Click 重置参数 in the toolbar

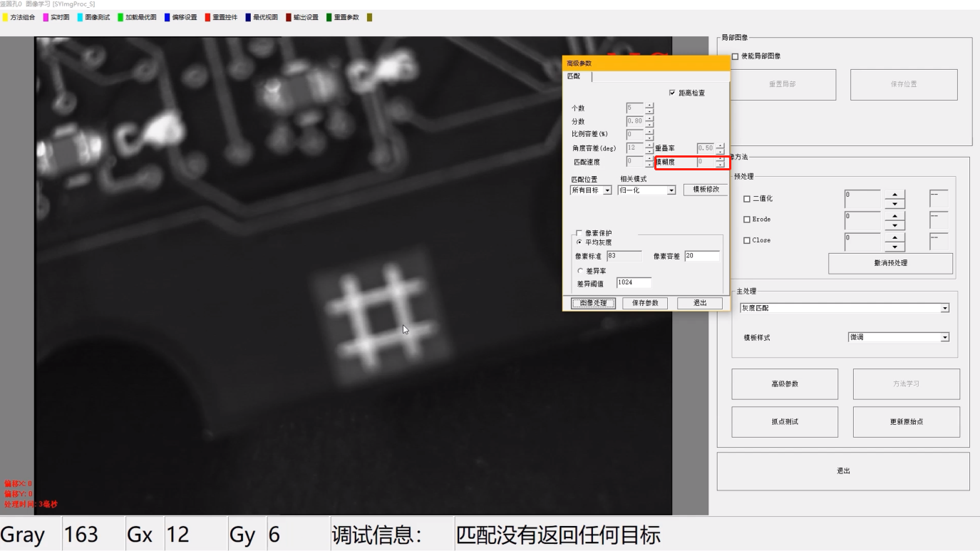[x=346, y=17]
